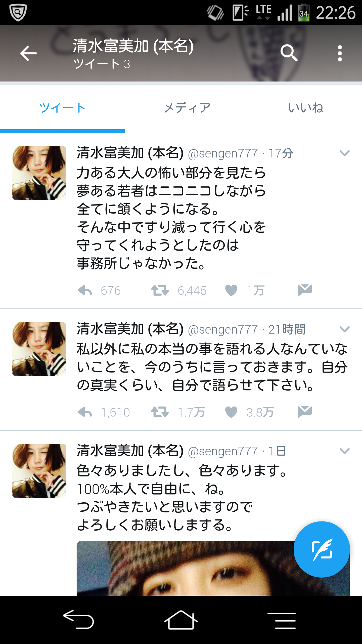Image resolution: width=362 pixels, height=644 pixels.
Task: Switch to the いいね tab
Action: [305, 108]
